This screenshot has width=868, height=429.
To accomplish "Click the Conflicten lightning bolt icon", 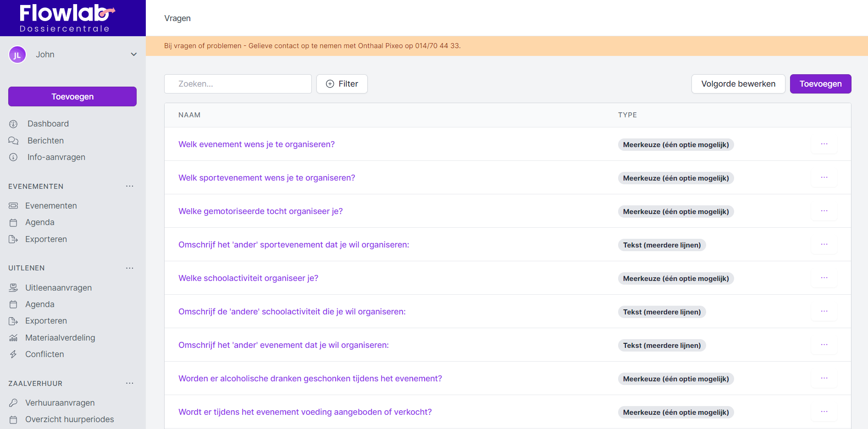I will point(13,354).
